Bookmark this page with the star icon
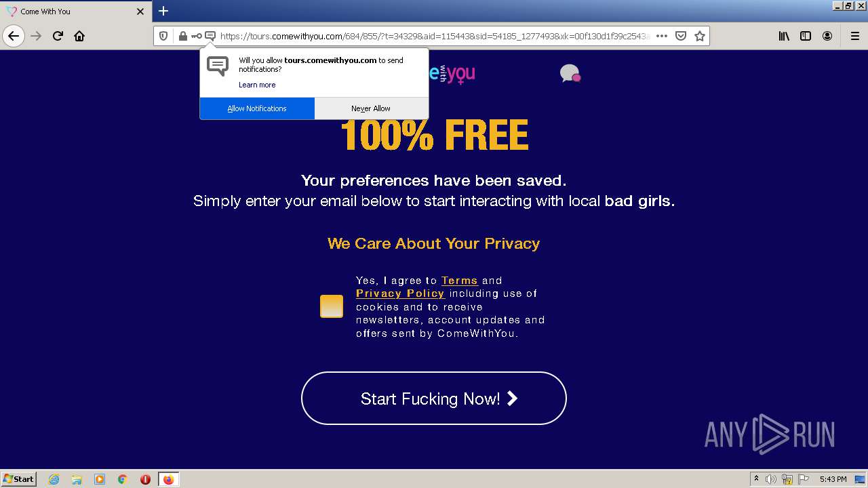This screenshot has height=488, width=868. [x=700, y=36]
